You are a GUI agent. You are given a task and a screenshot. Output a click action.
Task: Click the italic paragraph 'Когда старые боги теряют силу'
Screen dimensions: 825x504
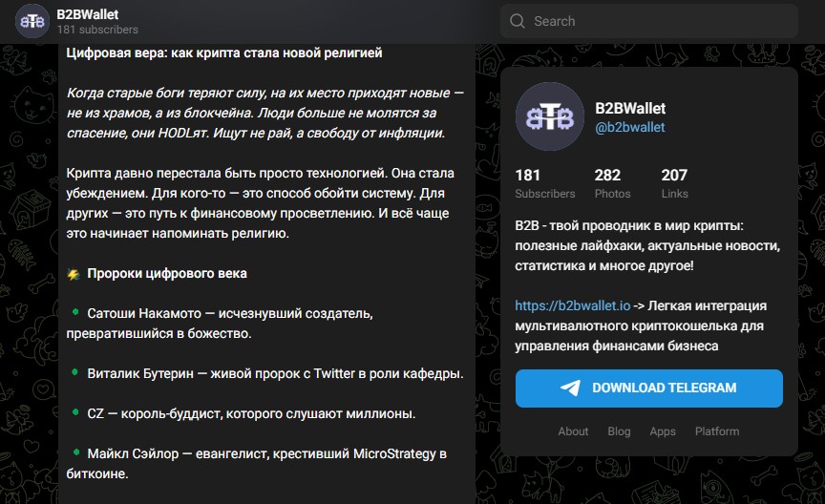(x=264, y=113)
